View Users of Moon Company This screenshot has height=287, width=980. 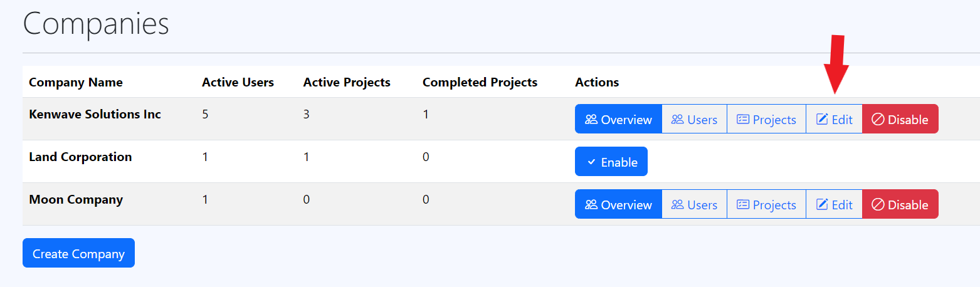pyautogui.click(x=694, y=204)
